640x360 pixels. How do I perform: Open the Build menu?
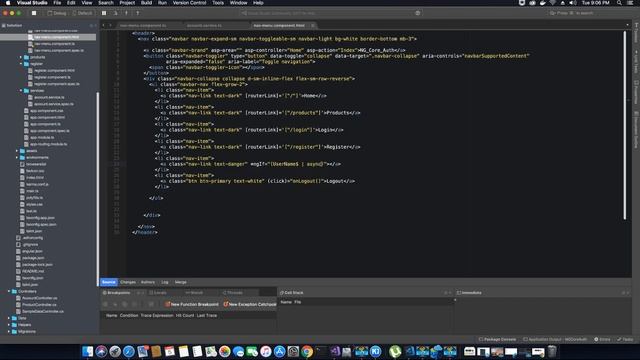tap(147, 3)
